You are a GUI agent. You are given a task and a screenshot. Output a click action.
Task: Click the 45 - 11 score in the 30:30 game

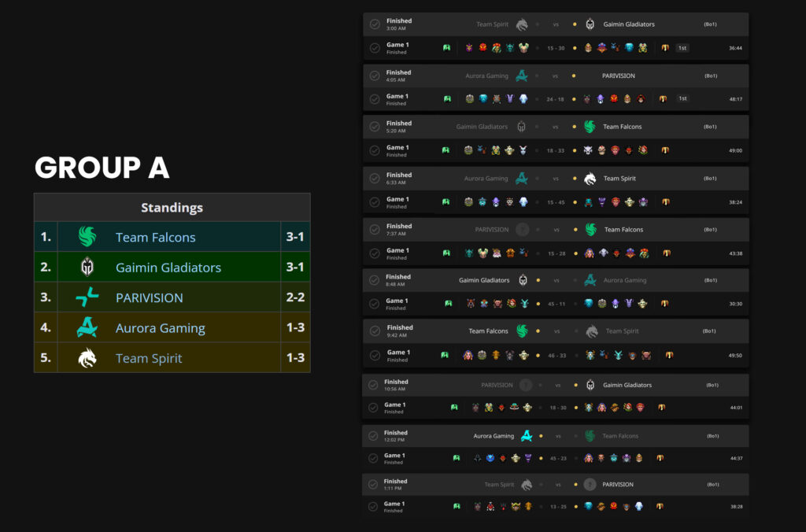click(555, 304)
